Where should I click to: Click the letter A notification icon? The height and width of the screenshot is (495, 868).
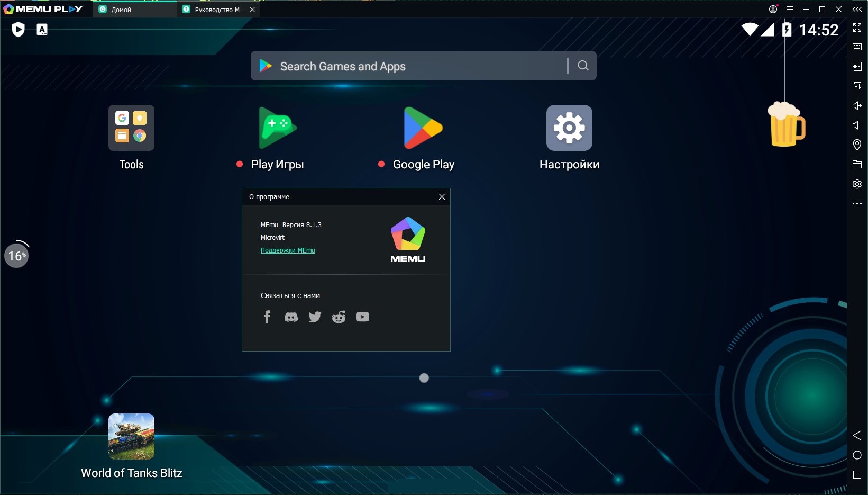pos(42,30)
